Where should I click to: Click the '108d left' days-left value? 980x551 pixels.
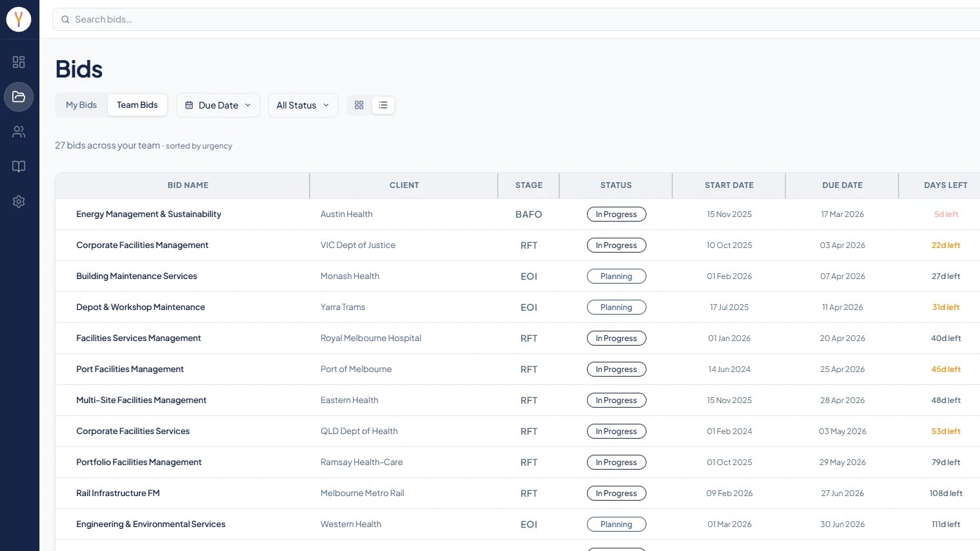click(x=946, y=494)
